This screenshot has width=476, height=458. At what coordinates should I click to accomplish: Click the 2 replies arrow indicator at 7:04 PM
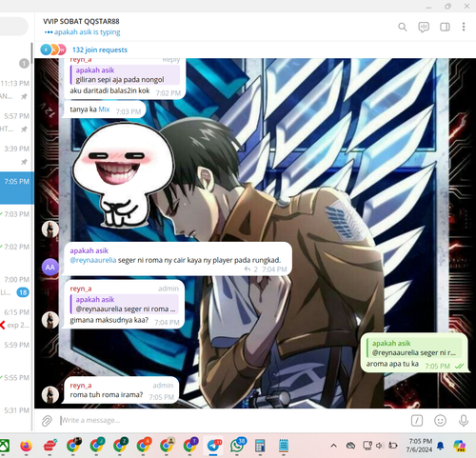point(250,269)
